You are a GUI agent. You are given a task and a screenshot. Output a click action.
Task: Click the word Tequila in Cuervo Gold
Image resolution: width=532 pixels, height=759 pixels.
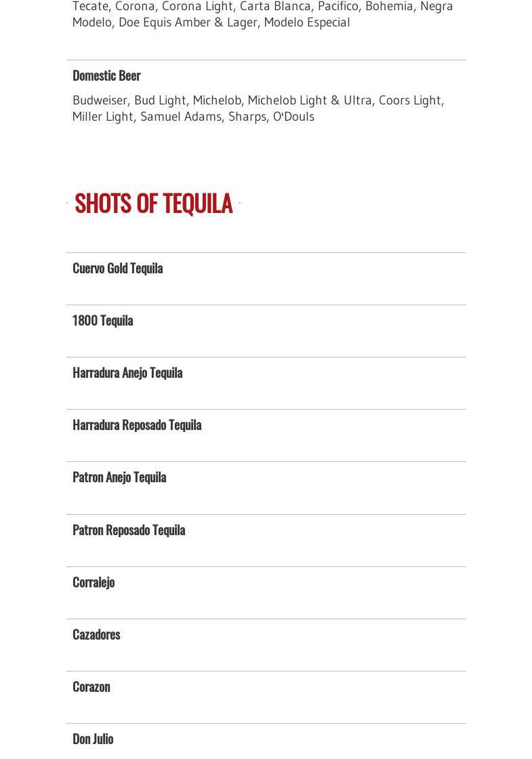point(146,268)
